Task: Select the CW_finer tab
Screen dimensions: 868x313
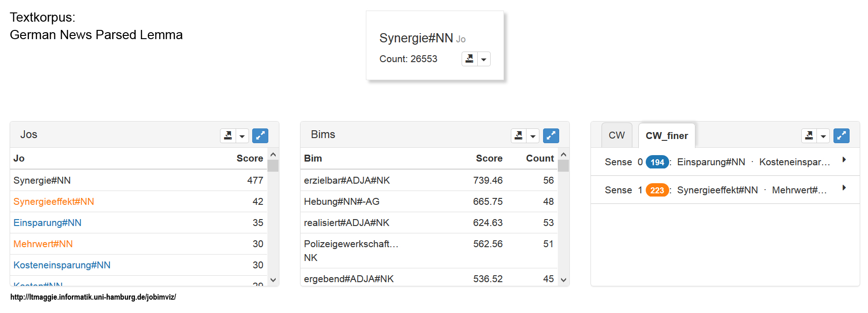Action: click(x=666, y=135)
